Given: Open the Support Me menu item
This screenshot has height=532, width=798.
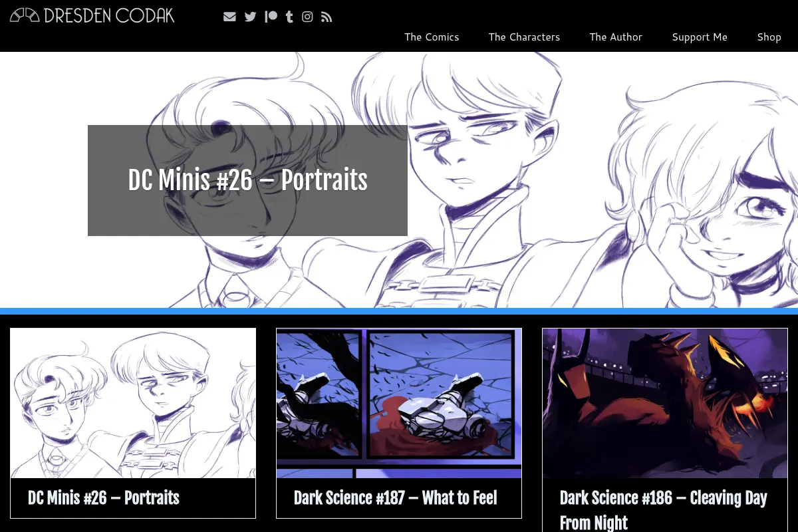Looking at the screenshot, I should [700, 37].
